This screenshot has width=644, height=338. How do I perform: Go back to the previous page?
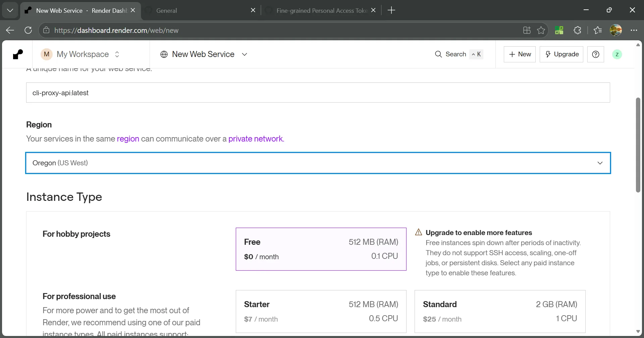10,31
